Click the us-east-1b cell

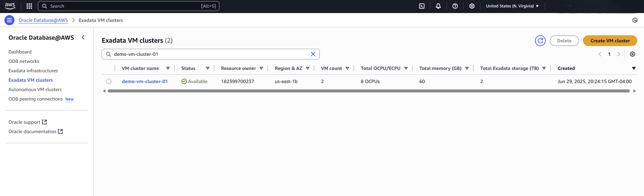pos(286,81)
